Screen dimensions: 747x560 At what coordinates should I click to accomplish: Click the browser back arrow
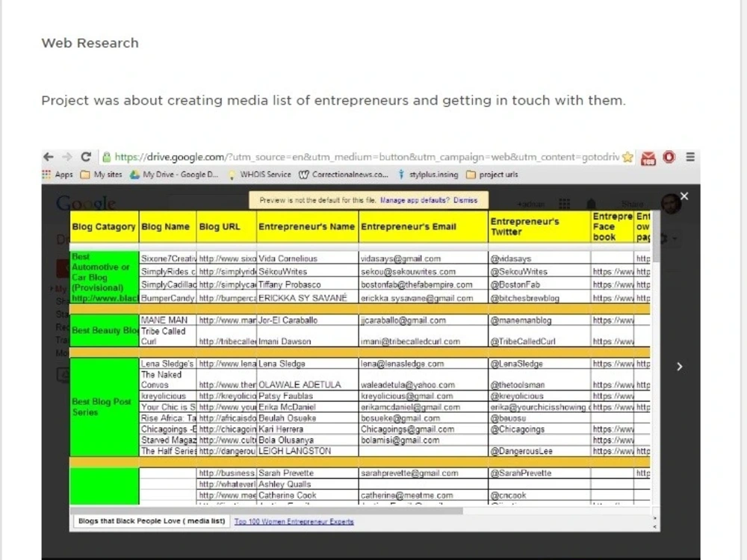[x=48, y=157]
